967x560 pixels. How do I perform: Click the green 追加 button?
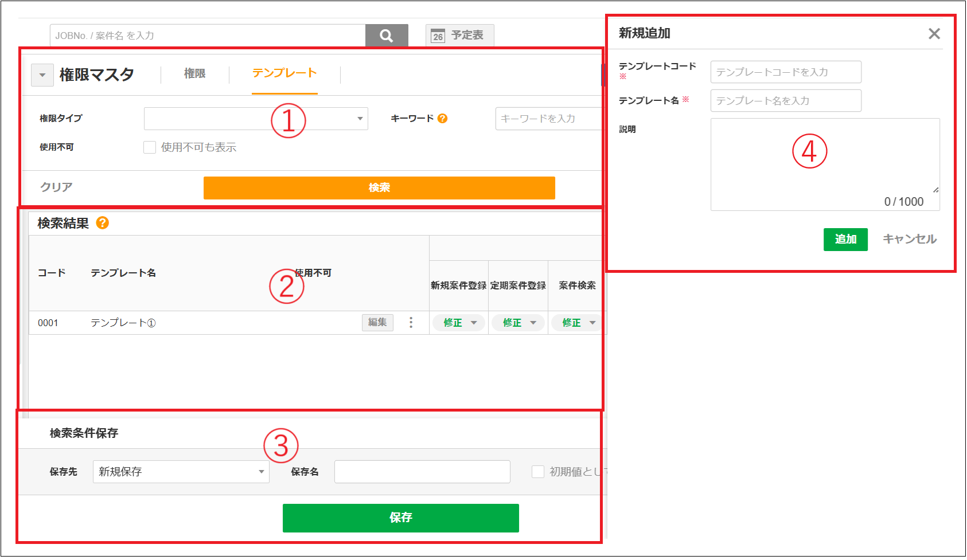tap(845, 239)
